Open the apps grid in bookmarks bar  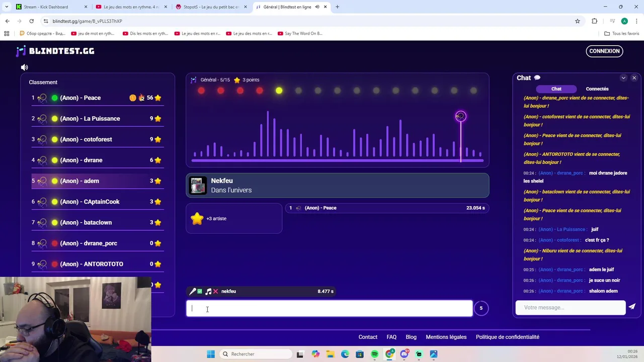click(x=7, y=34)
